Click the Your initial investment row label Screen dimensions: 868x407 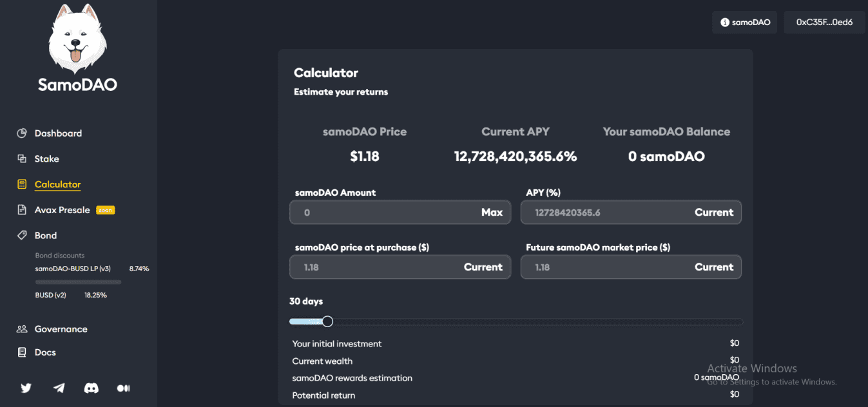pos(337,344)
